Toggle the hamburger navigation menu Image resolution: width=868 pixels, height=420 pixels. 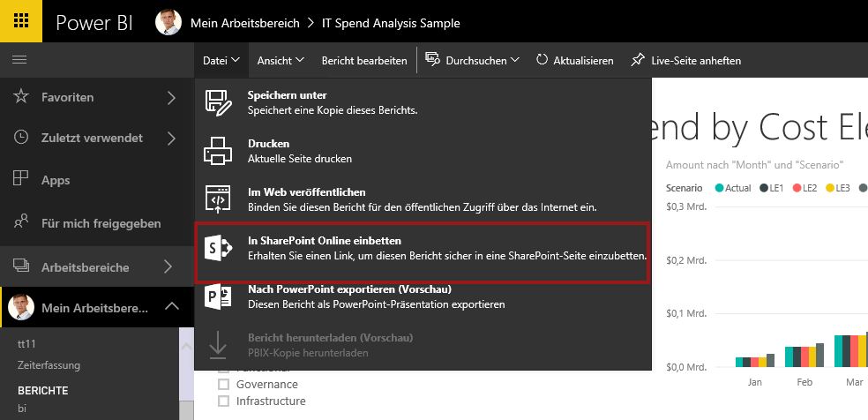pyautogui.click(x=19, y=60)
